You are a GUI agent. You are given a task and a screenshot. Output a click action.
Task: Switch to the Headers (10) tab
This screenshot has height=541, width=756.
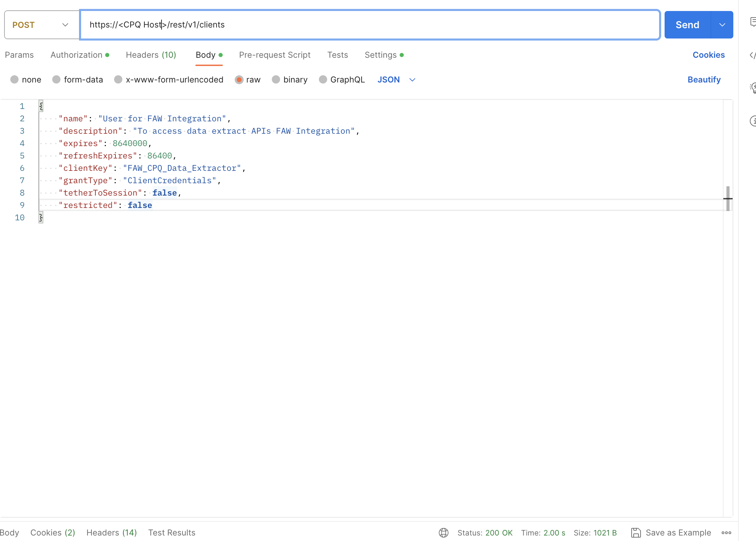(151, 55)
